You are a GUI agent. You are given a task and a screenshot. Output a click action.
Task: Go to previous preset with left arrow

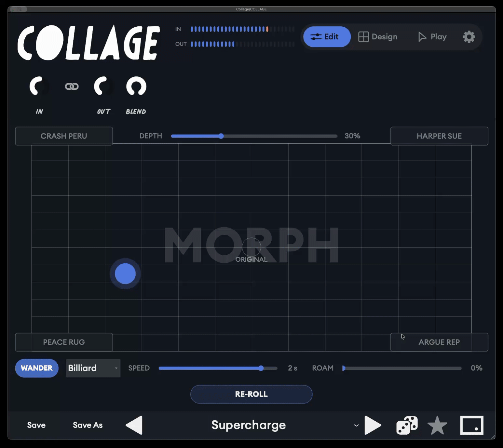click(134, 425)
